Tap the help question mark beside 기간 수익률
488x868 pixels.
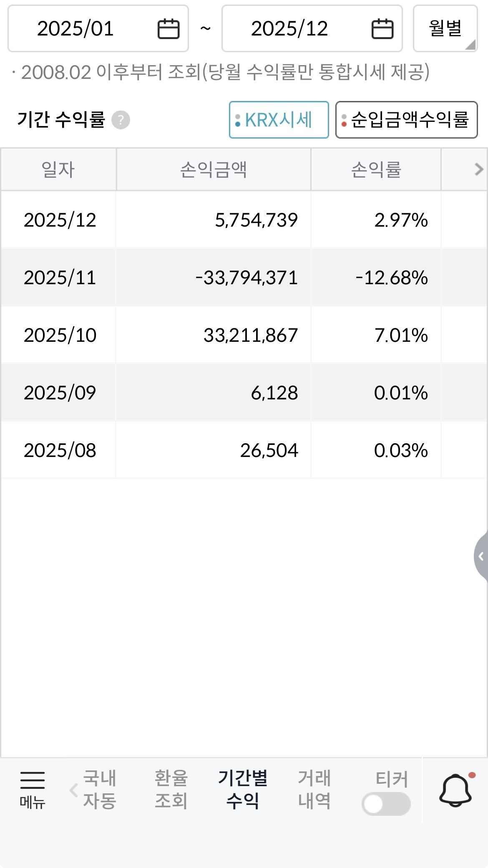click(121, 120)
